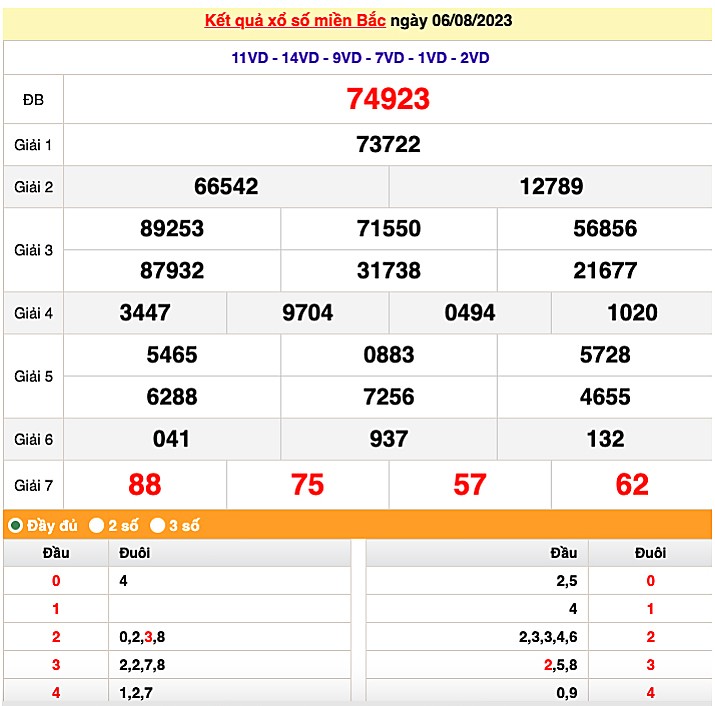715x706 pixels.
Task: Select the Giải 1 result 73722
Action: click(x=388, y=145)
